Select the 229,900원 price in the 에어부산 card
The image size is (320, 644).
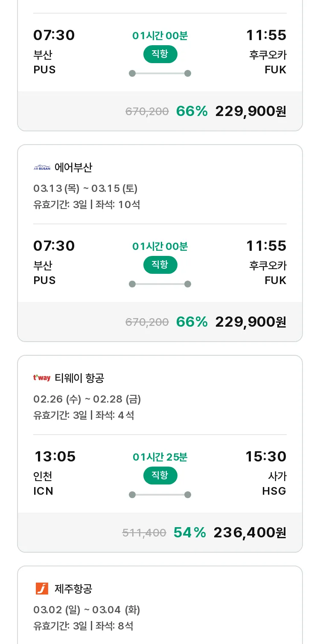point(250,322)
